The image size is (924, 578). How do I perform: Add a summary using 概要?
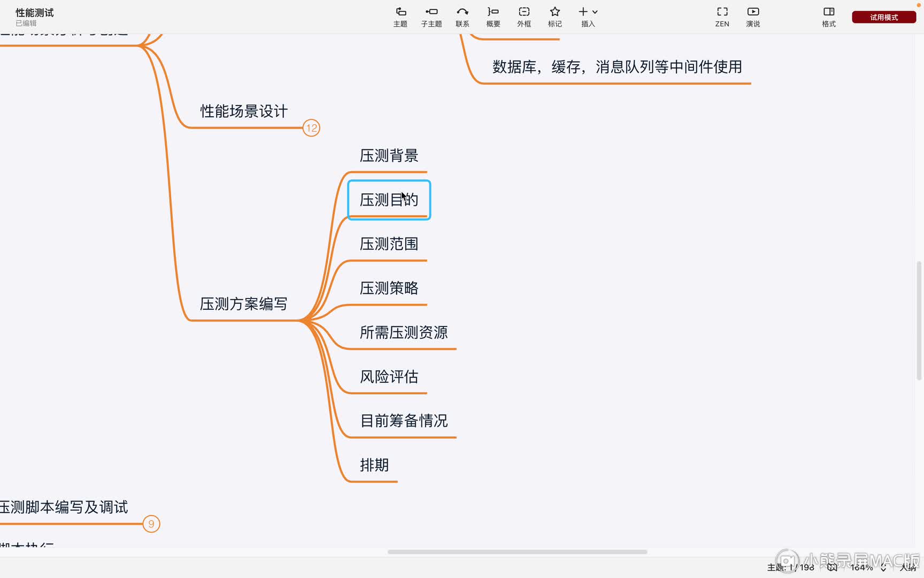(x=493, y=17)
